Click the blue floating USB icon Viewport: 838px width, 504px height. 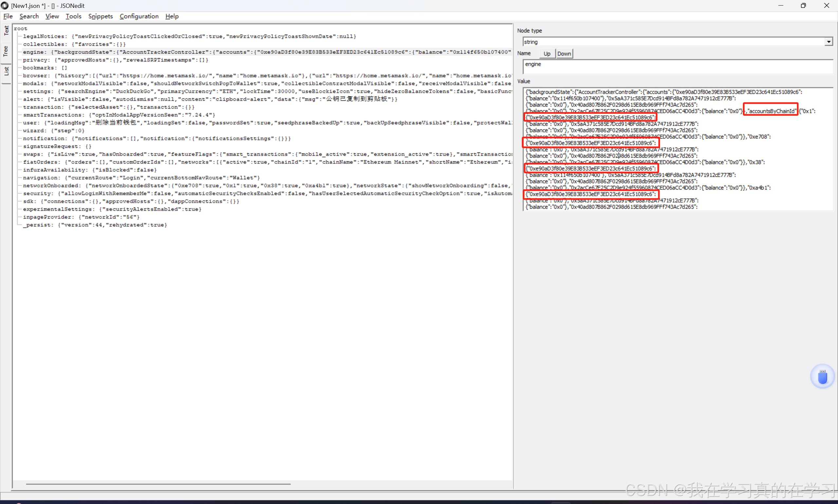pos(822,376)
